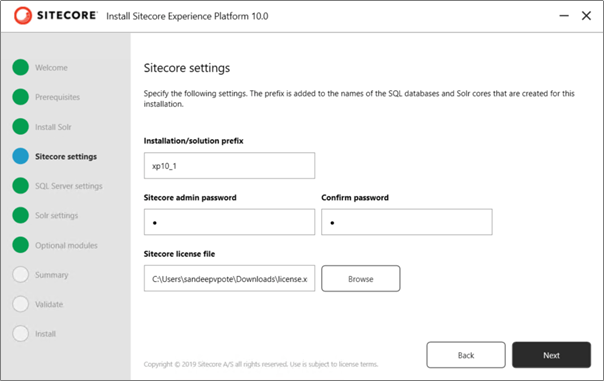Open the Install Solr step label

53,127
